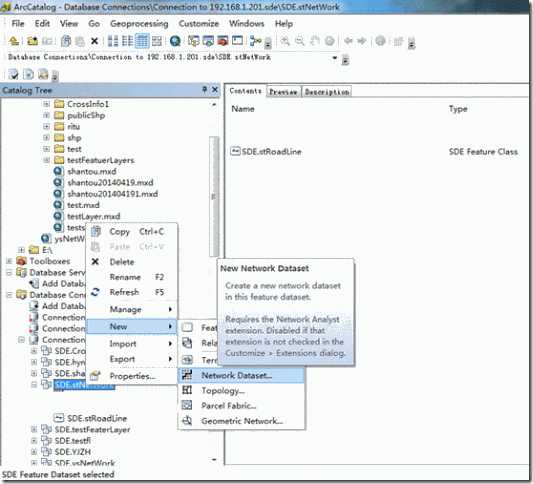Viewport: 533px width, 484px height.
Task: Open Properties... from the context menu
Action: 132,376
